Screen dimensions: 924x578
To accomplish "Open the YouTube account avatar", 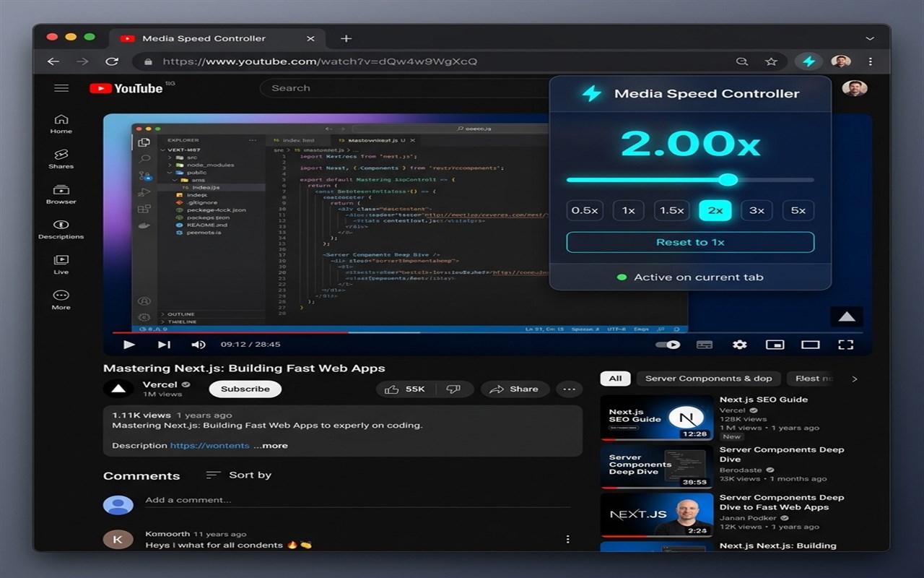I will click(855, 88).
